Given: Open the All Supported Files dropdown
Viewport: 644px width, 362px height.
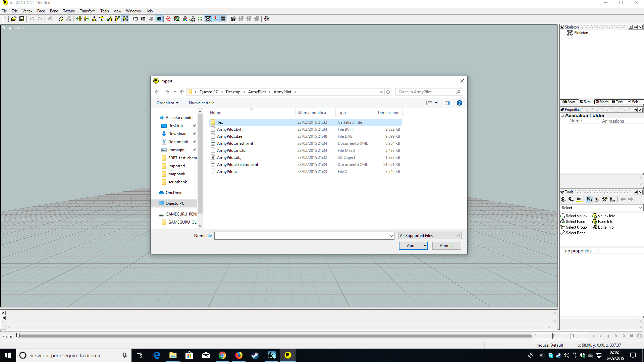Looking at the screenshot, I should coord(430,236).
